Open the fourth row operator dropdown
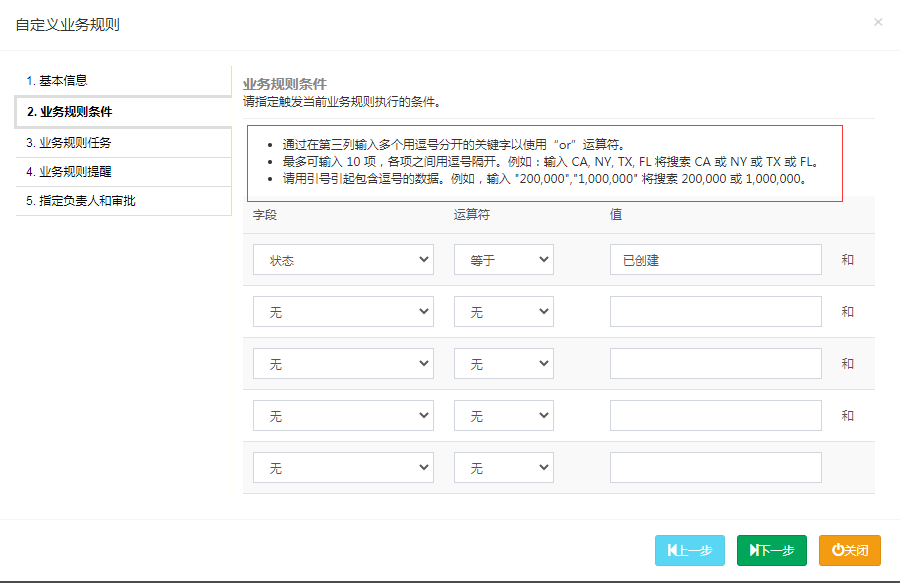This screenshot has width=900, height=583. [x=503, y=416]
